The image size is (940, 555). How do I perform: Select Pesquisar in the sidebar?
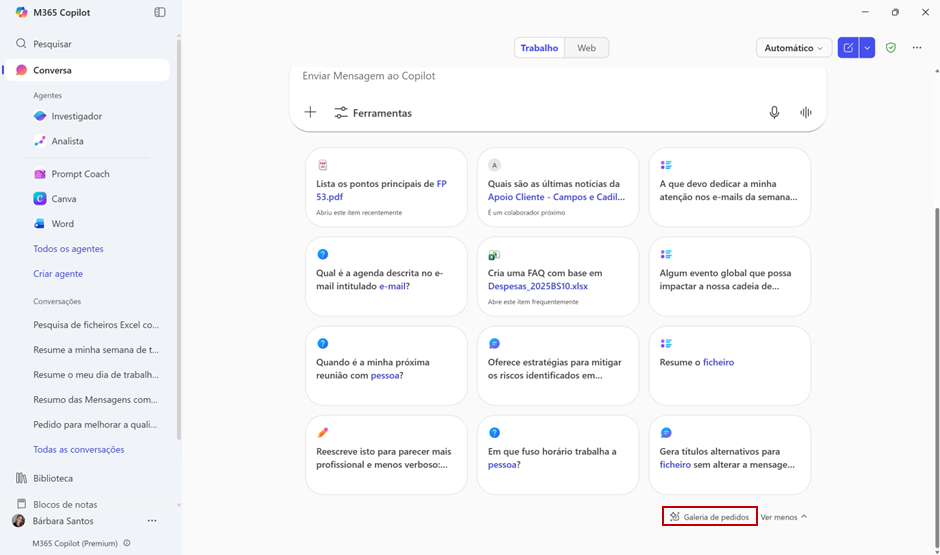pyautogui.click(x=52, y=44)
